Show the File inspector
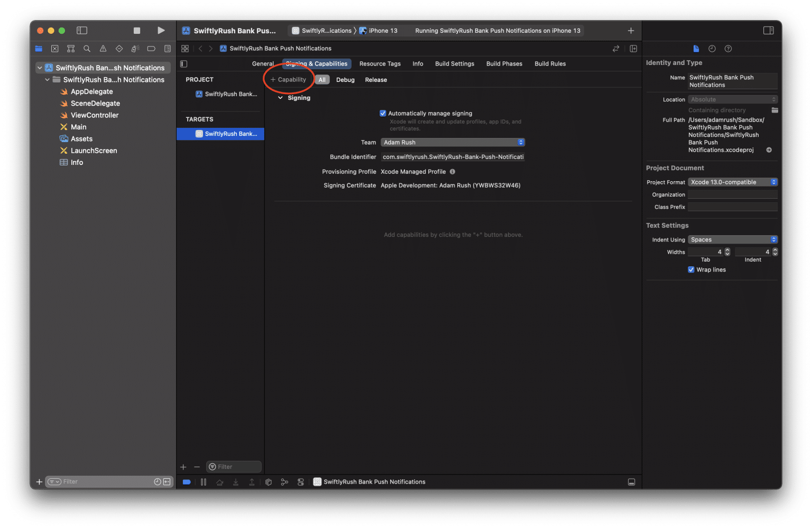The width and height of the screenshot is (812, 529). (x=696, y=49)
